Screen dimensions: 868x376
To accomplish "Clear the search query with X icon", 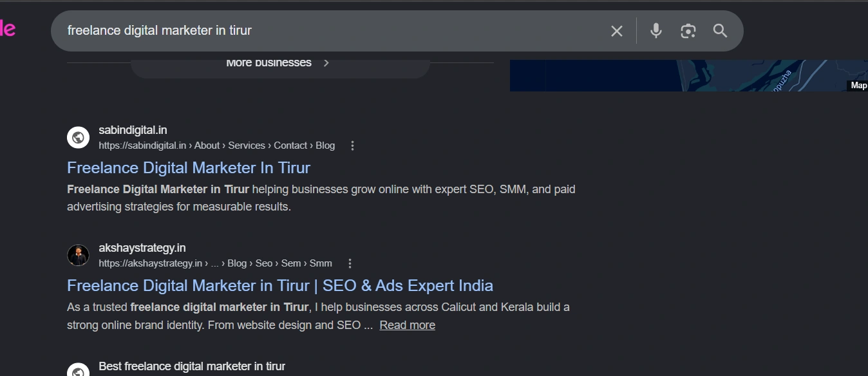I will click(617, 31).
